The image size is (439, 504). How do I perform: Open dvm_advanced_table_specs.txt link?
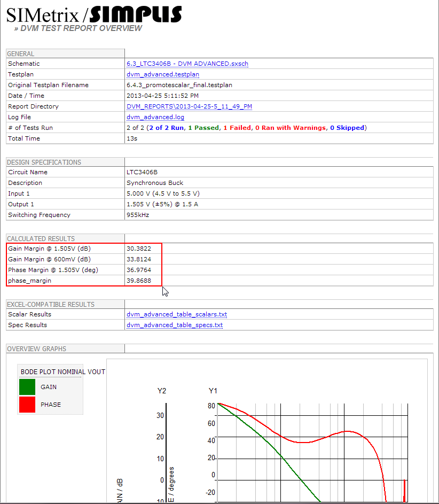175,325
